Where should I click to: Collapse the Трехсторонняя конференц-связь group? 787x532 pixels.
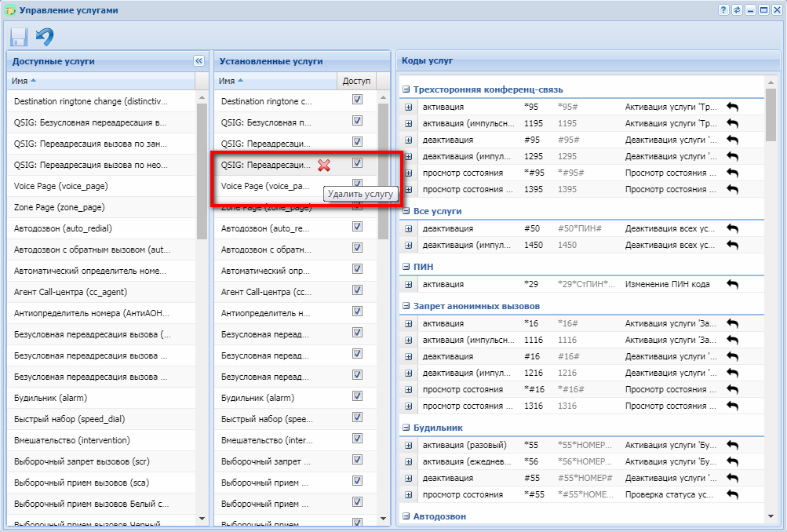tap(406, 89)
